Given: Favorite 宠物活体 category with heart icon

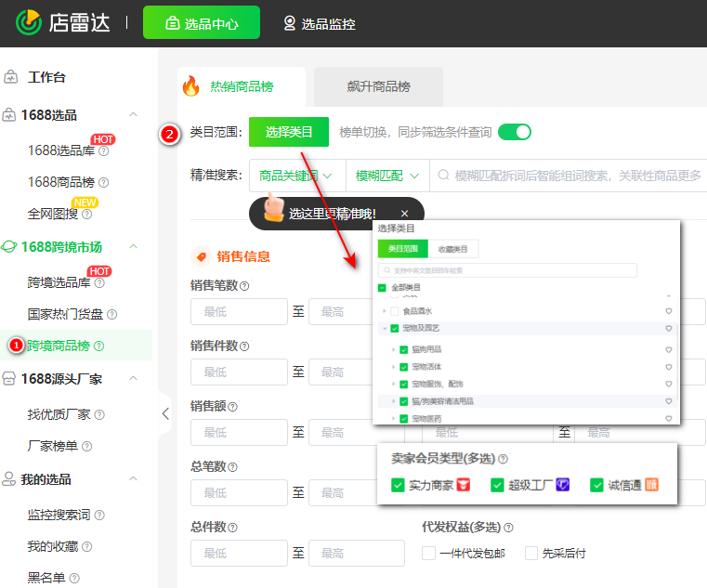Looking at the screenshot, I should tap(669, 367).
